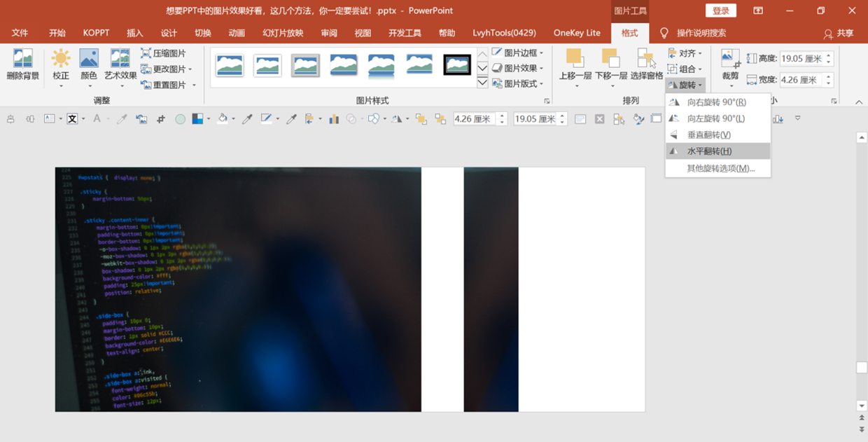
Task: Click the 共享 share button
Action: (839, 33)
